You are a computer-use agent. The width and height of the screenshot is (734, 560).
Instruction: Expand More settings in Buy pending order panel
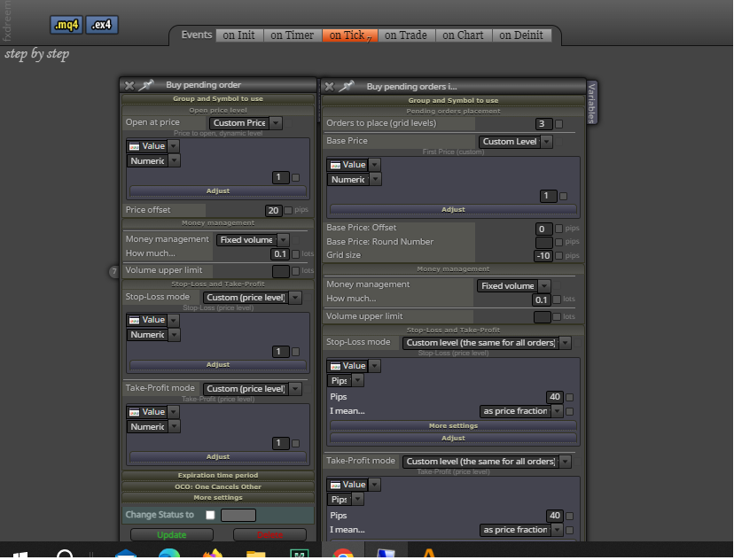point(218,498)
